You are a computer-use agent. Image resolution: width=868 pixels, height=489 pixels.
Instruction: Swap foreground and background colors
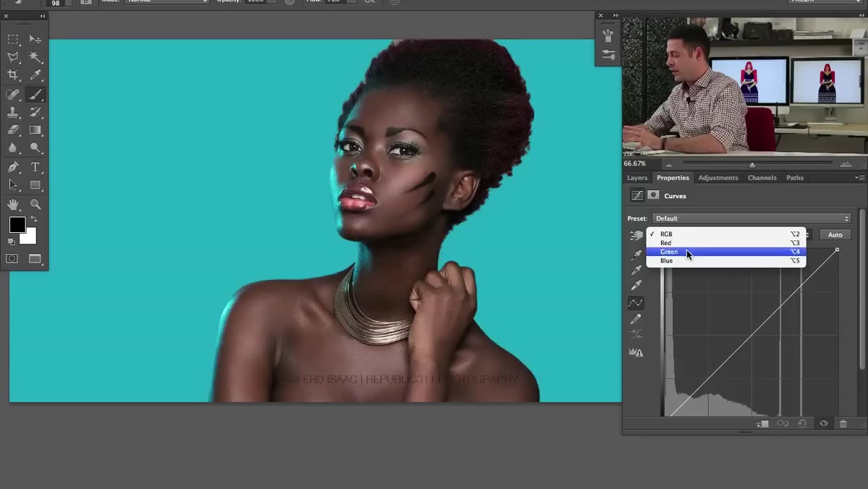34,220
